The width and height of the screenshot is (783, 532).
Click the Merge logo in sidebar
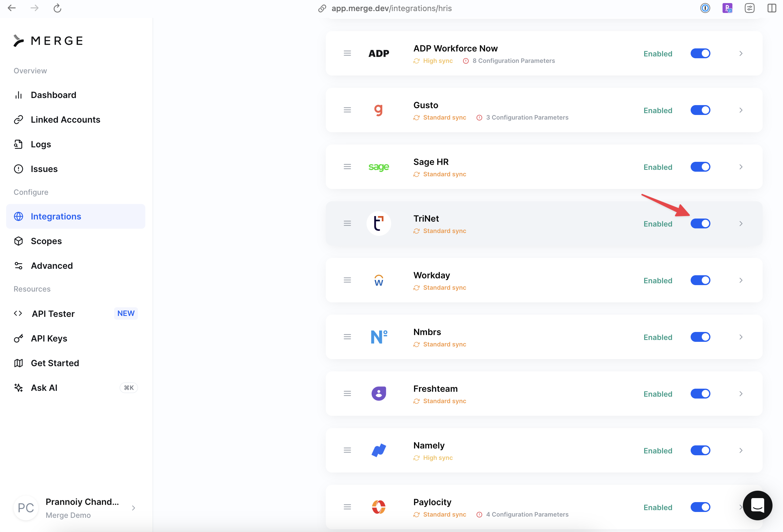(x=48, y=41)
